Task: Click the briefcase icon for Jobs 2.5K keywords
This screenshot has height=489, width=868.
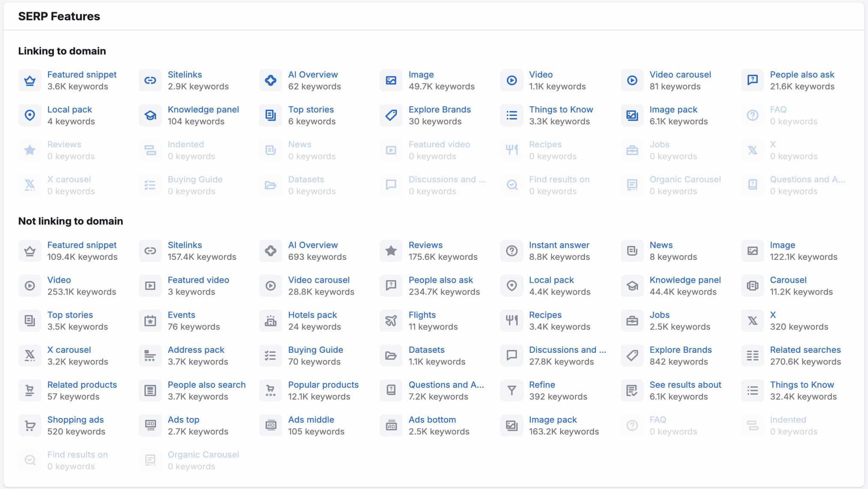Action: pos(632,321)
